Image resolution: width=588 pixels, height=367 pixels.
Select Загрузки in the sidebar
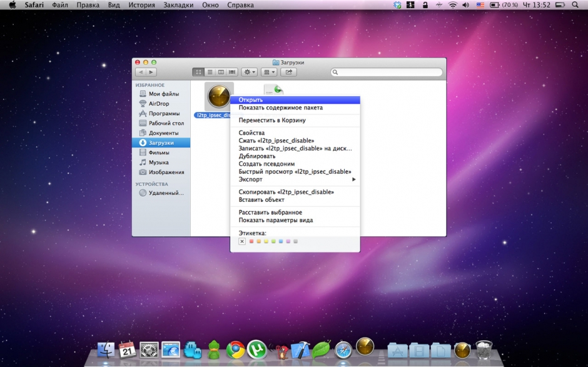[161, 143]
